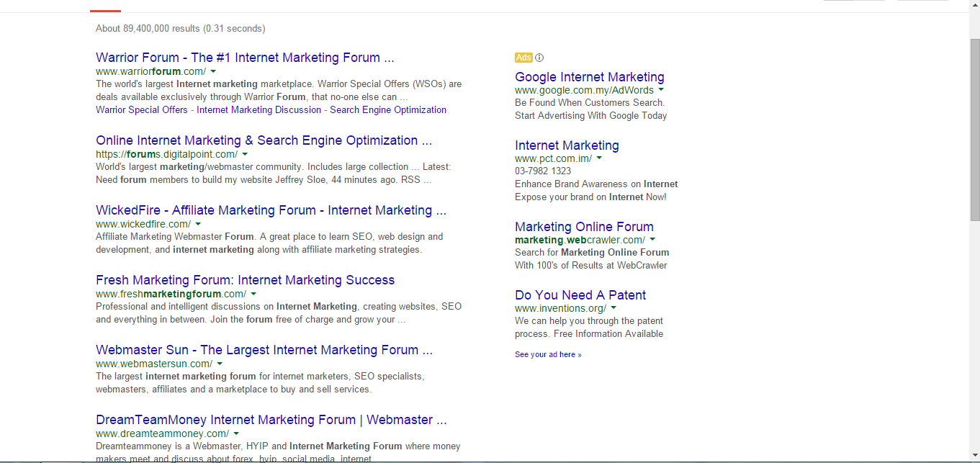Open the Internet Marketing ad from pct.com.im
The image size is (980, 463).
(x=567, y=145)
